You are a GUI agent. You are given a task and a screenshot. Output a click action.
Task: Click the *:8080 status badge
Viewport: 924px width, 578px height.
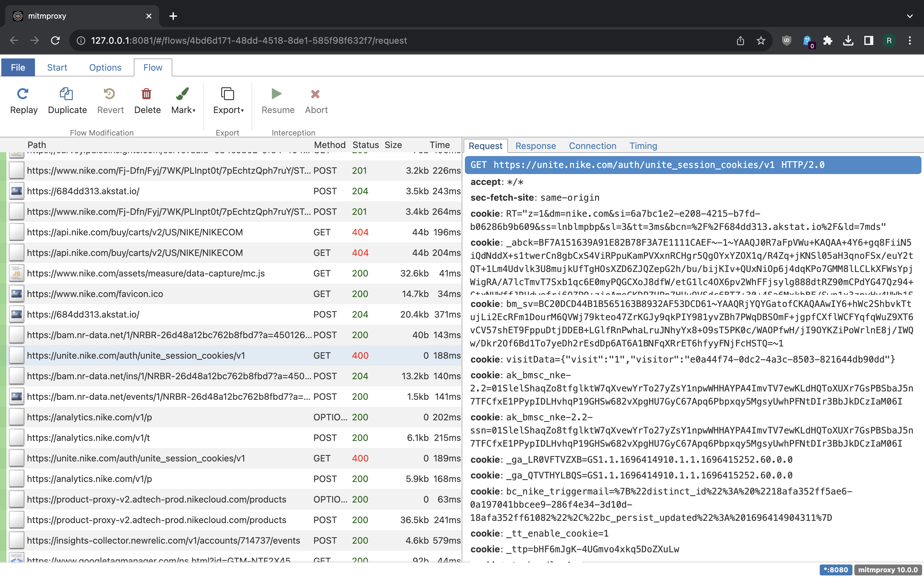pyautogui.click(x=835, y=570)
